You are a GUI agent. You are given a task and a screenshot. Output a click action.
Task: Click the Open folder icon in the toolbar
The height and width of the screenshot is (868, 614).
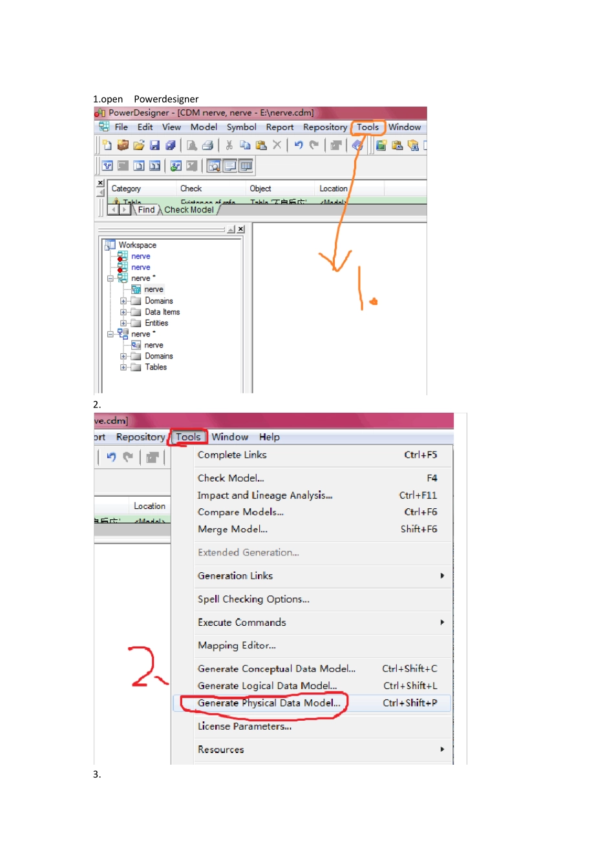pyautogui.click(x=138, y=145)
